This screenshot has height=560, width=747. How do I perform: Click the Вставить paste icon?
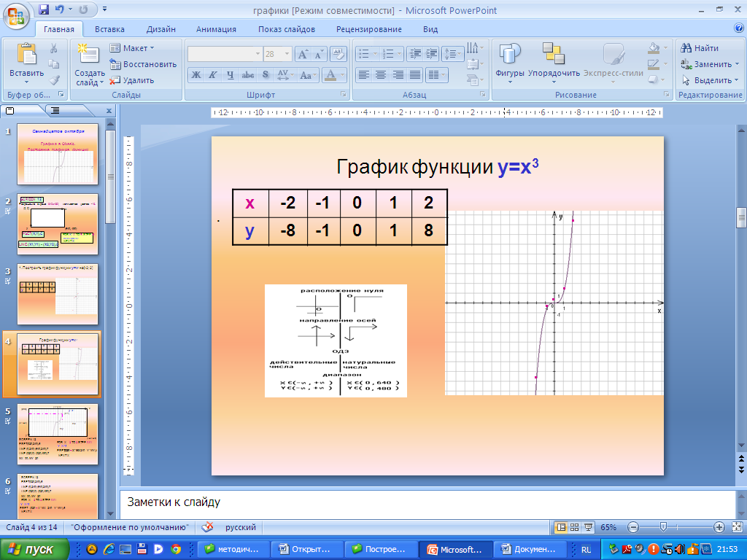click(x=26, y=55)
